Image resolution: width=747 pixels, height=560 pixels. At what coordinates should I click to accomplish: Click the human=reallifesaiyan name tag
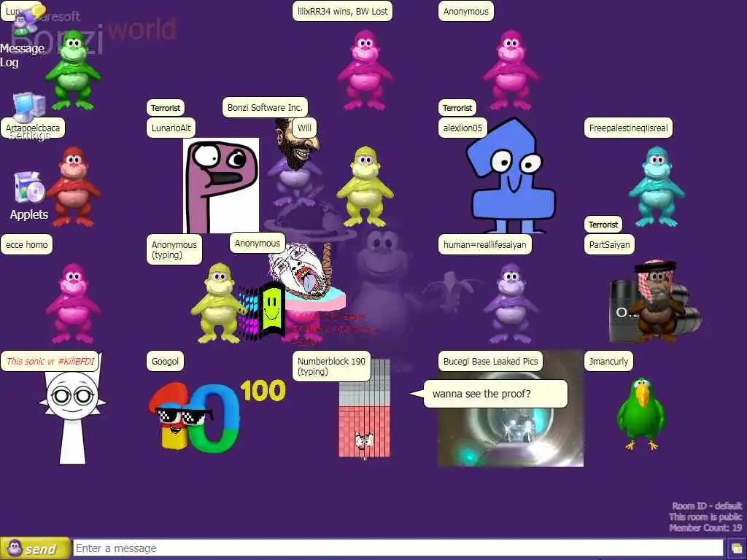485,244
